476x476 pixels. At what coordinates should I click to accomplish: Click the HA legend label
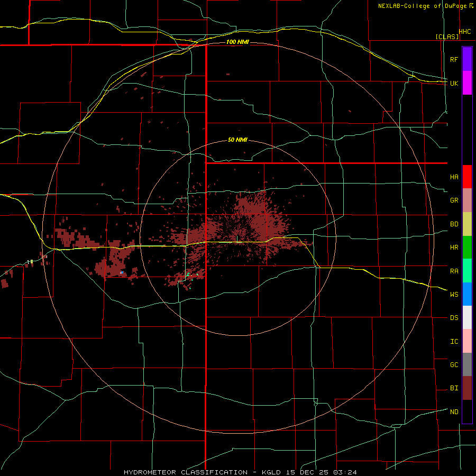[x=454, y=177]
